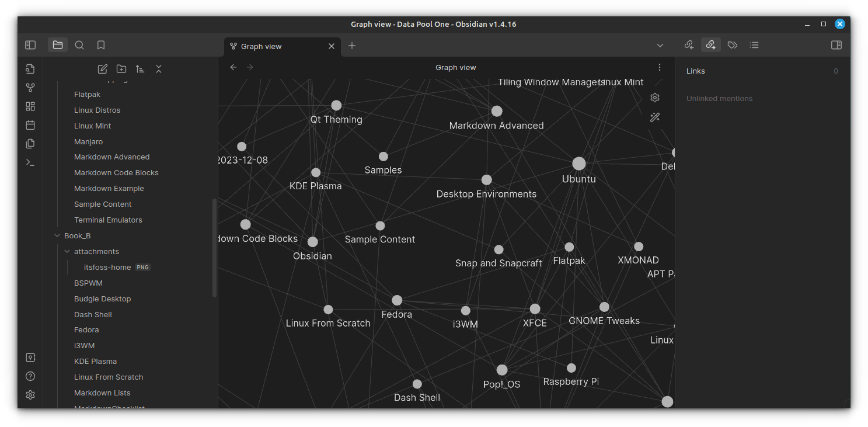The height and width of the screenshot is (427, 868).
Task: Select the Raspberry Pi graph node
Action: coord(571,368)
